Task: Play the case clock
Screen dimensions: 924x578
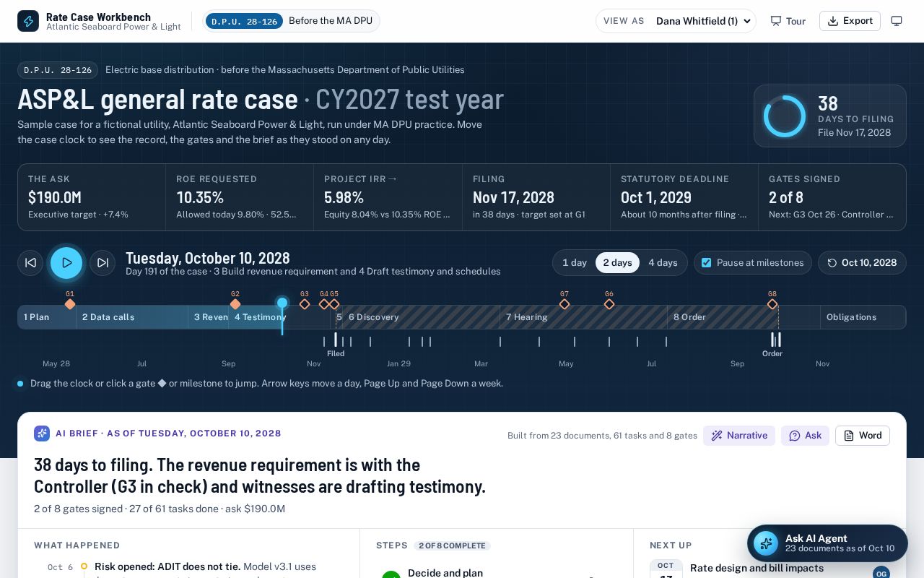Action: pos(66,263)
